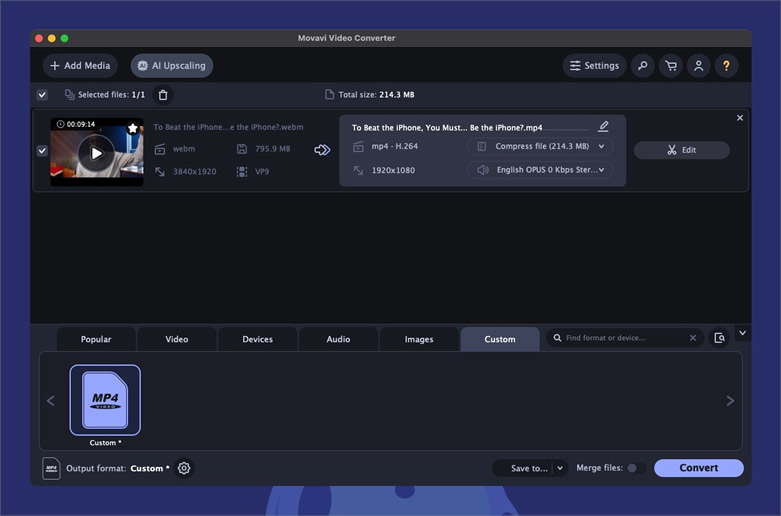
Task: Click the VP9 codec label
Action: click(x=262, y=172)
